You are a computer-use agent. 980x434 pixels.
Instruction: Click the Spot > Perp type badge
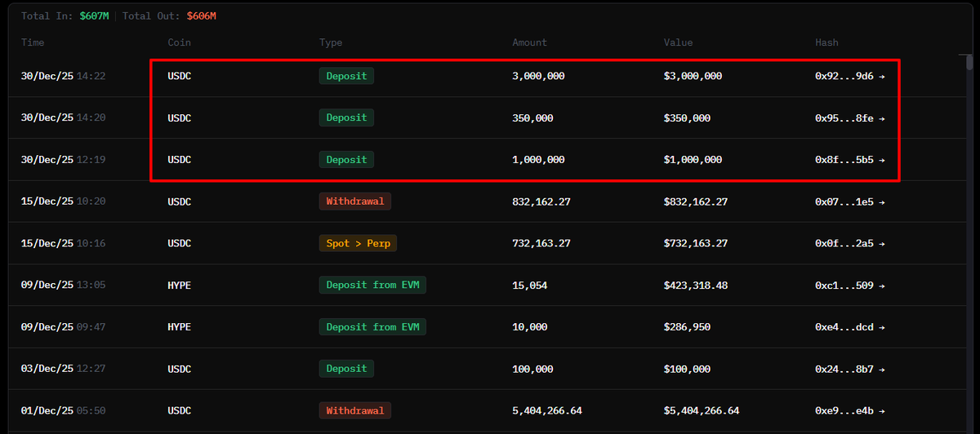pyautogui.click(x=358, y=243)
